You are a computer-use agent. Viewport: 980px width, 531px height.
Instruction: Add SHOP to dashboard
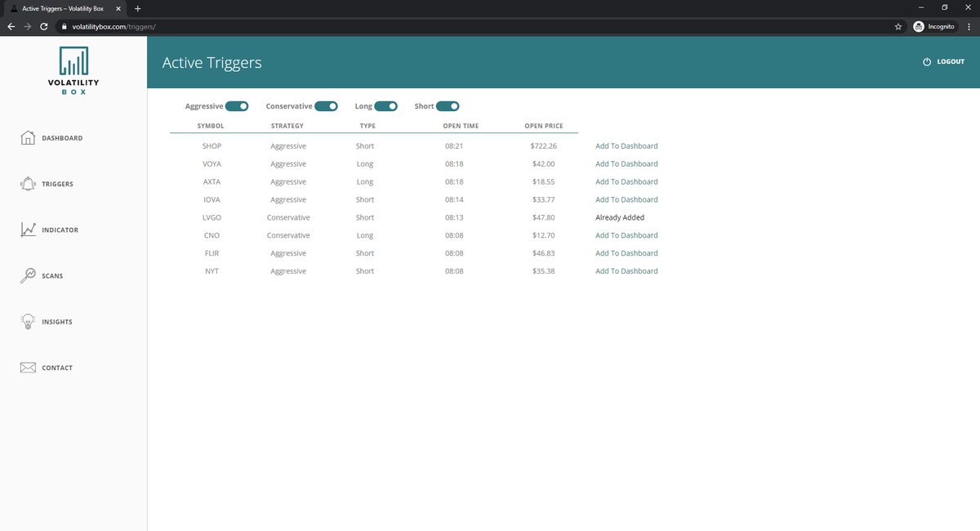click(626, 146)
